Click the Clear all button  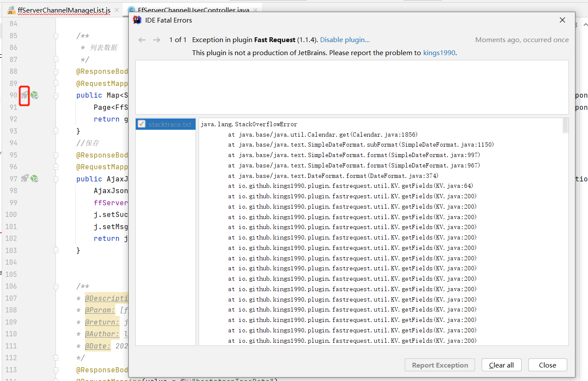pos(501,365)
